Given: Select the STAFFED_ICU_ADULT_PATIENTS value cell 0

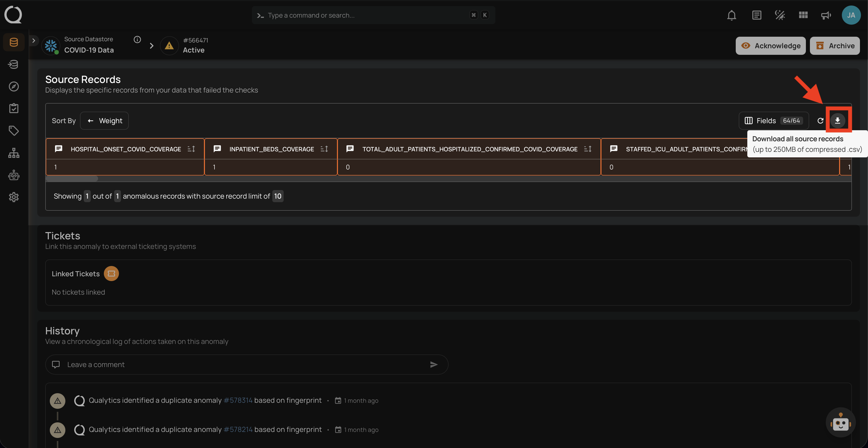Looking at the screenshot, I should [x=720, y=167].
